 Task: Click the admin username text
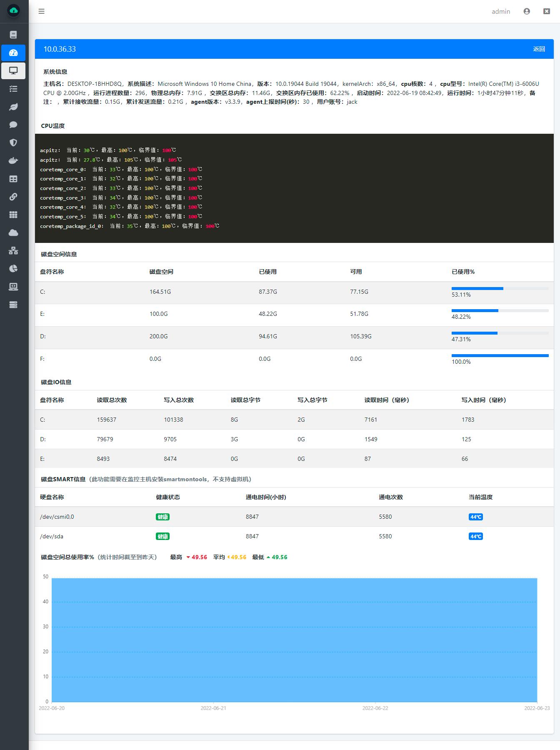501,11
